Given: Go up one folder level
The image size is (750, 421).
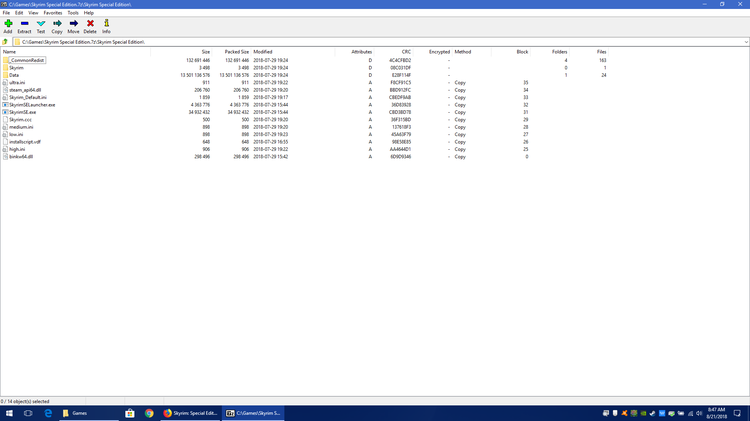Looking at the screenshot, I should click(x=5, y=42).
